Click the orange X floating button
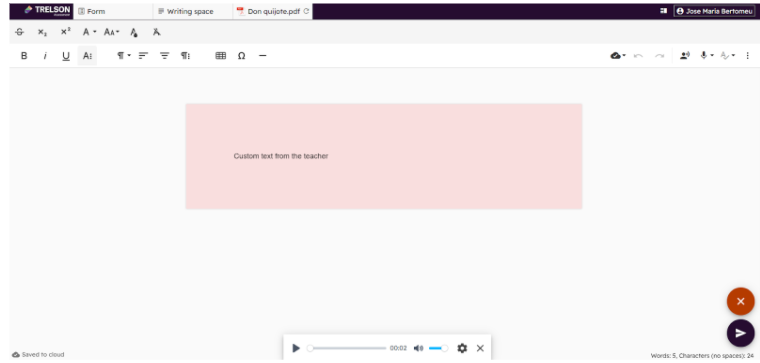 coord(740,301)
